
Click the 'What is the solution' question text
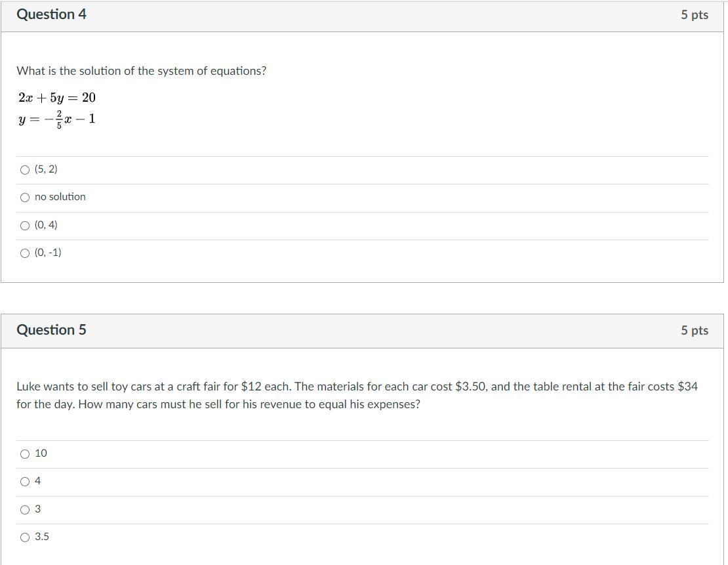pos(141,71)
